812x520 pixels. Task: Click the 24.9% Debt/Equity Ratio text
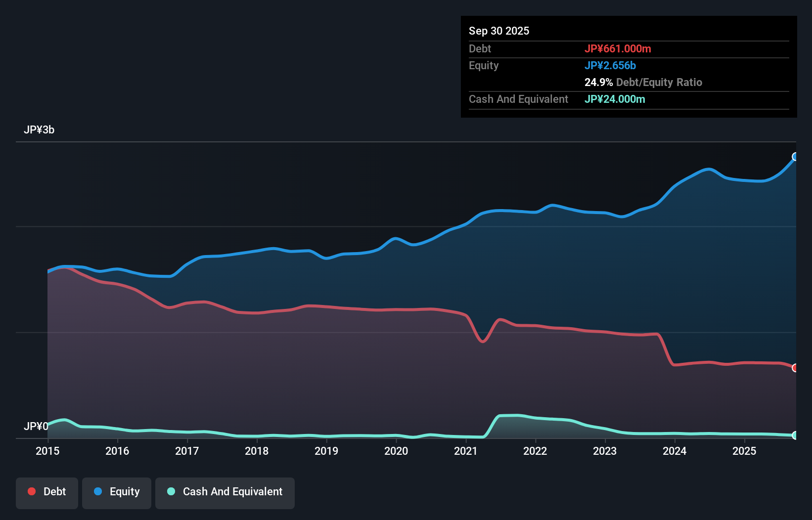[x=643, y=83]
